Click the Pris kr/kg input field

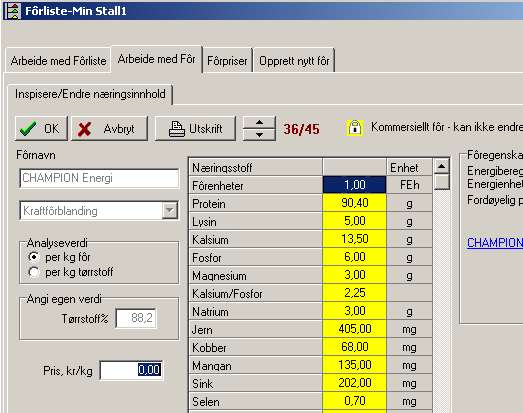131,370
